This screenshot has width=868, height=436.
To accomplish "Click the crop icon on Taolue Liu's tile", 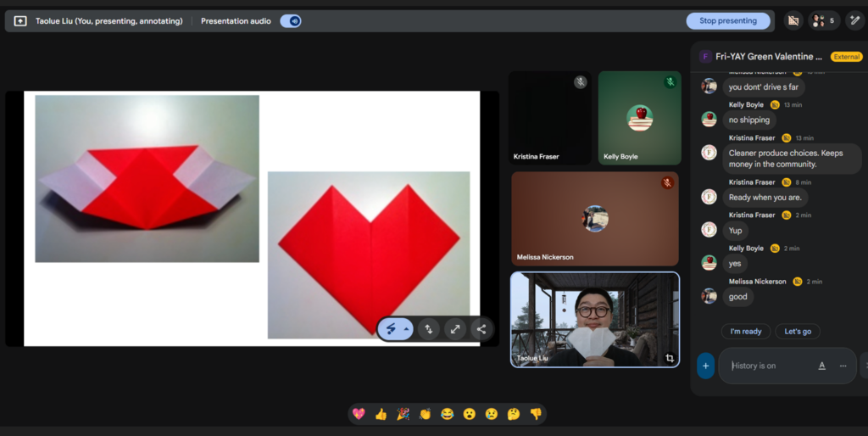I will tap(669, 358).
